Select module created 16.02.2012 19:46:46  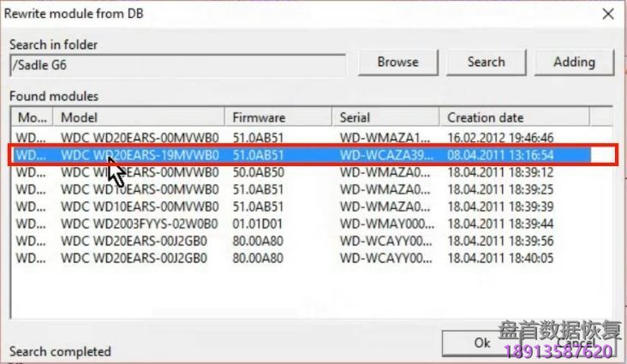pyautogui.click(x=140, y=137)
